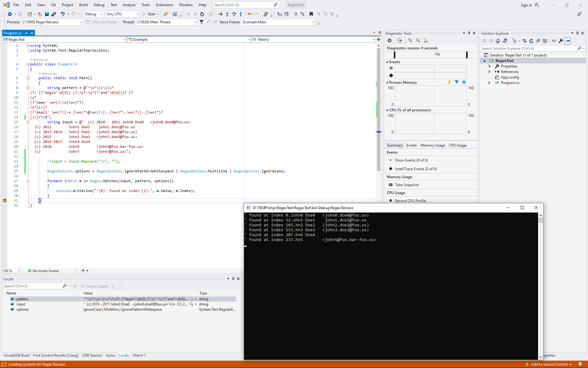This screenshot has height=368, width=588.
Task: Click Record CPU Profile link
Action: [x=410, y=201]
